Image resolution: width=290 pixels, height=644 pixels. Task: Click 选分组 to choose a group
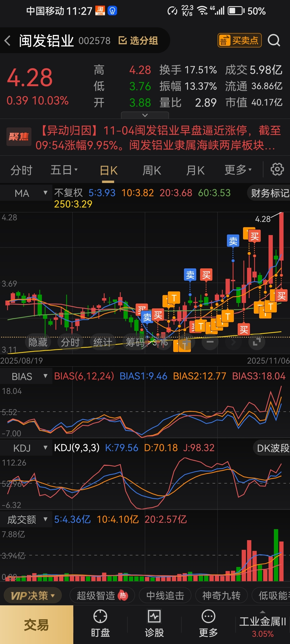[x=138, y=41]
